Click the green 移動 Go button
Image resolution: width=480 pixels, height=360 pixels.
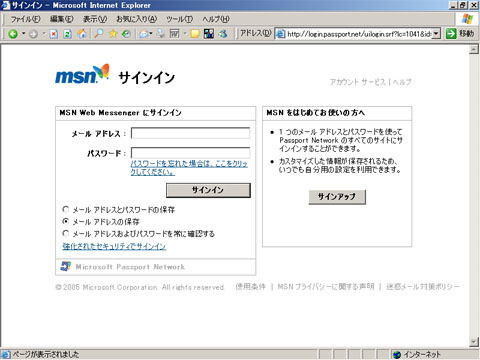pyautogui.click(x=460, y=33)
